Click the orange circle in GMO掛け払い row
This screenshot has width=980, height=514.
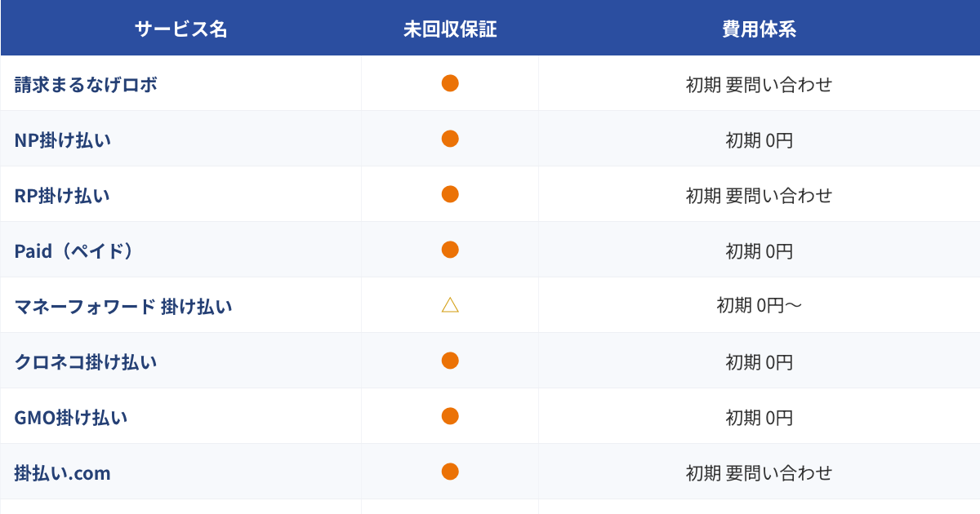tap(450, 416)
